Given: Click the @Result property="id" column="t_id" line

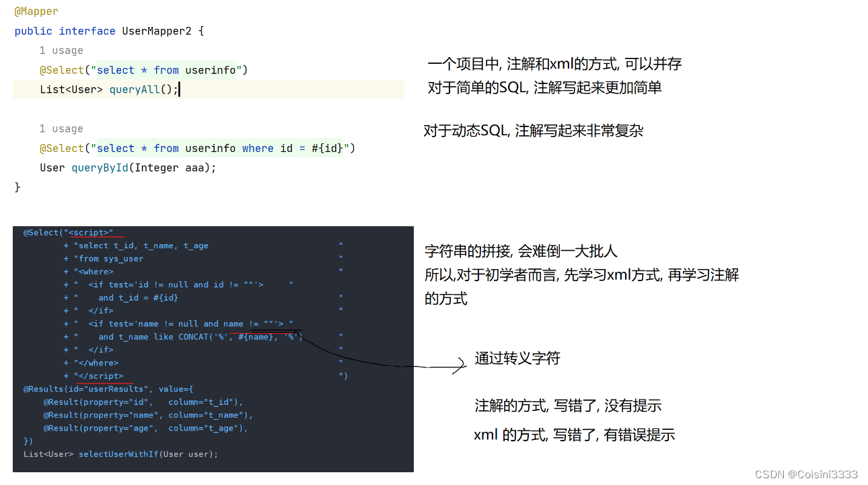Looking at the screenshot, I should coord(143,402).
